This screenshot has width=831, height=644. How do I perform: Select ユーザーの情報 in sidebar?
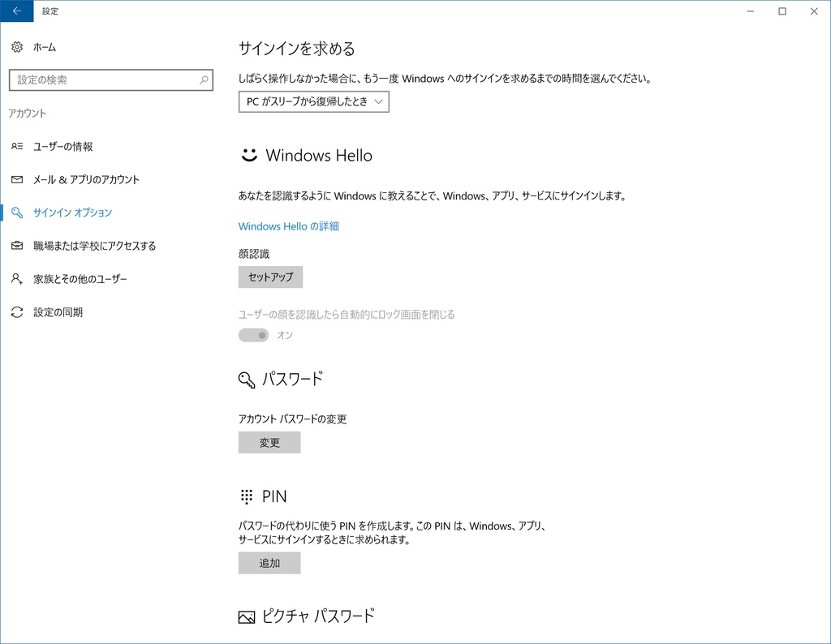pos(63,146)
